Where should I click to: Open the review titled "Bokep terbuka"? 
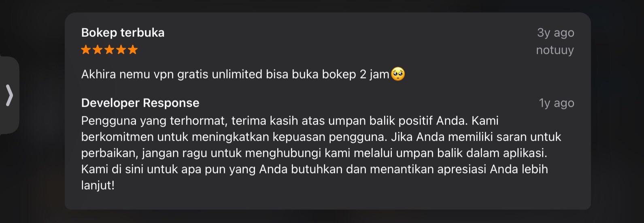coord(123,32)
